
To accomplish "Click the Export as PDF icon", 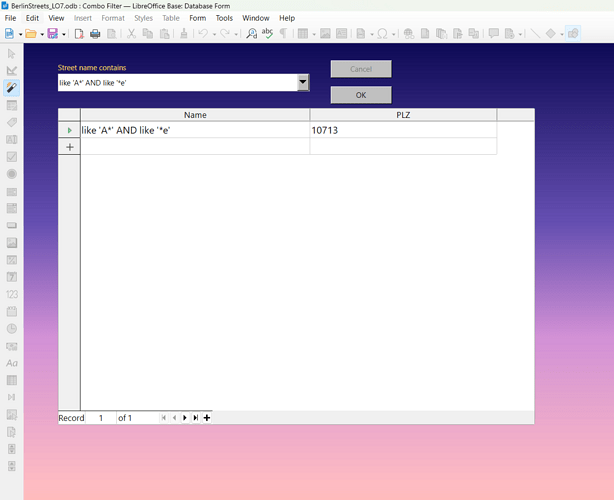I will point(79,33).
